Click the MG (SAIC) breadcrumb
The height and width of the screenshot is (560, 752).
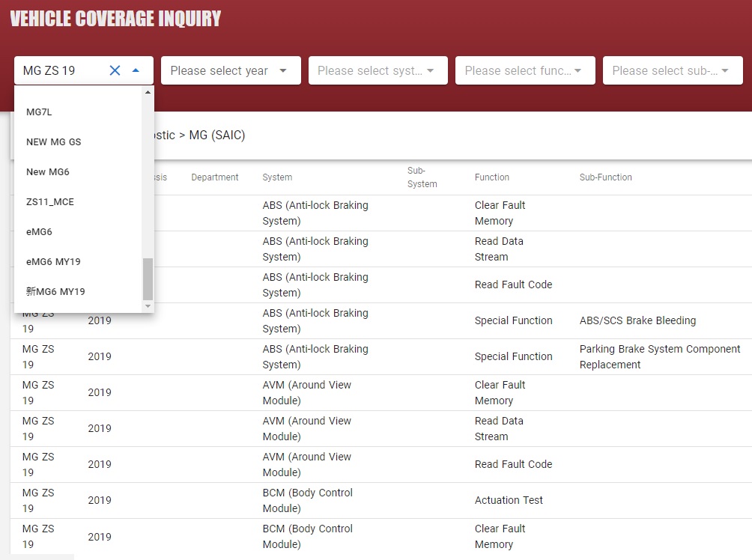tap(216, 136)
